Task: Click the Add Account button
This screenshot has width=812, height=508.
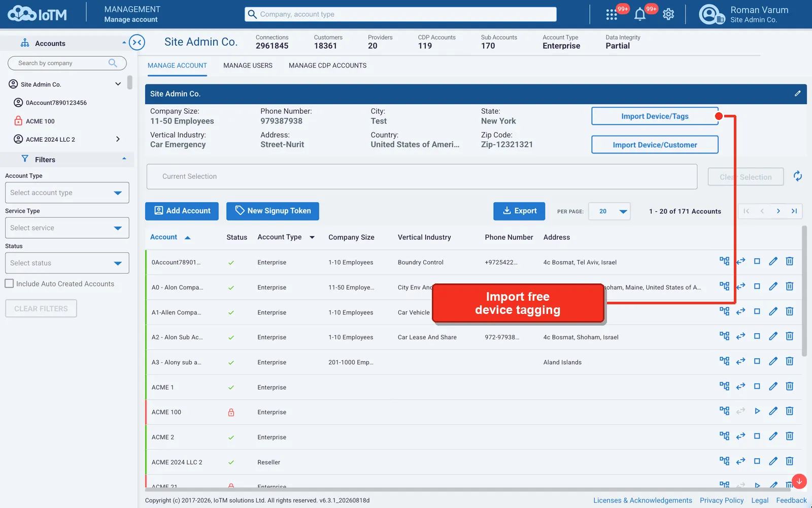Action: click(x=182, y=211)
